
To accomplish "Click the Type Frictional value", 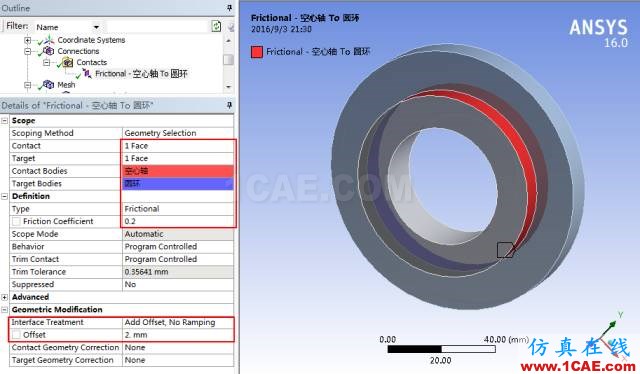I will [178, 209].
